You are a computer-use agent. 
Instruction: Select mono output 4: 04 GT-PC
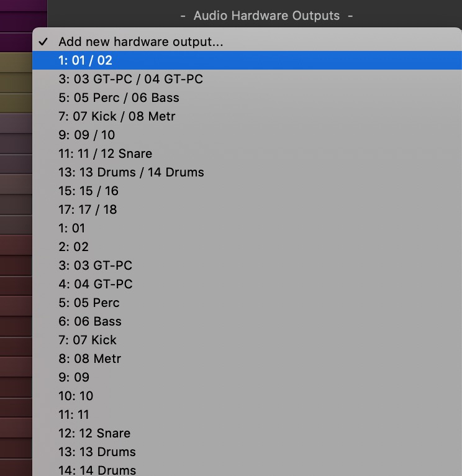pyautogui.click(x=96, y=284)
